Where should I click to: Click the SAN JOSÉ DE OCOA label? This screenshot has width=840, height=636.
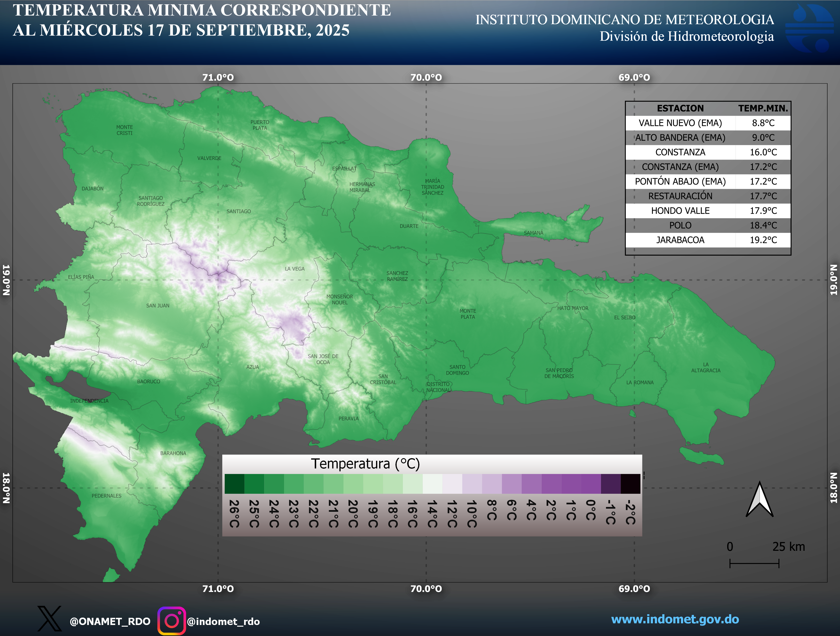click(323, 359)
